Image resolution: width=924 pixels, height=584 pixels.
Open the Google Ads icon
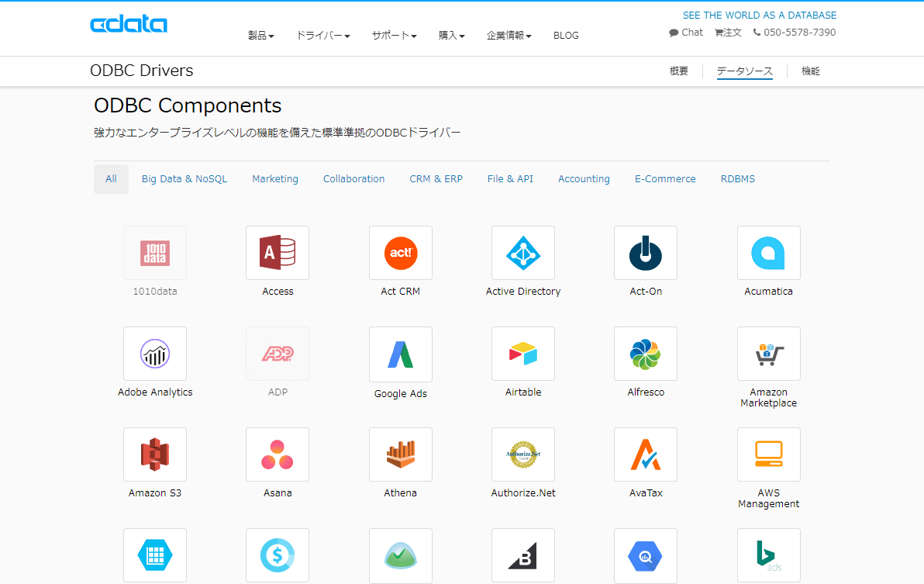401,354
